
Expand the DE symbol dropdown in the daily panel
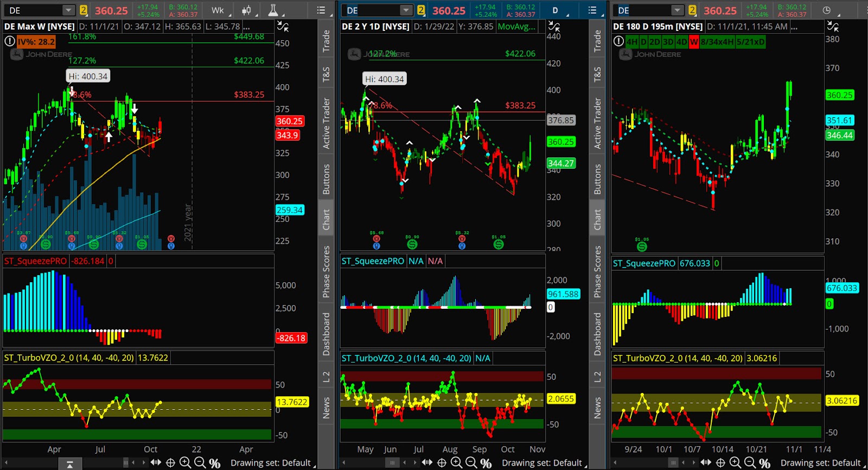(406, 10)
